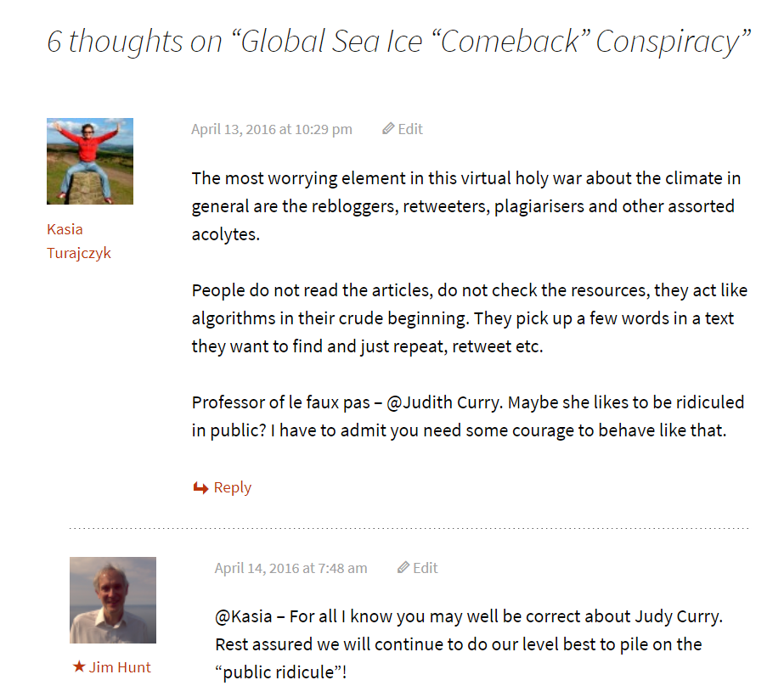
Task: Open Kasia Turajczyk's avatar photo
Action: point(90,161)
